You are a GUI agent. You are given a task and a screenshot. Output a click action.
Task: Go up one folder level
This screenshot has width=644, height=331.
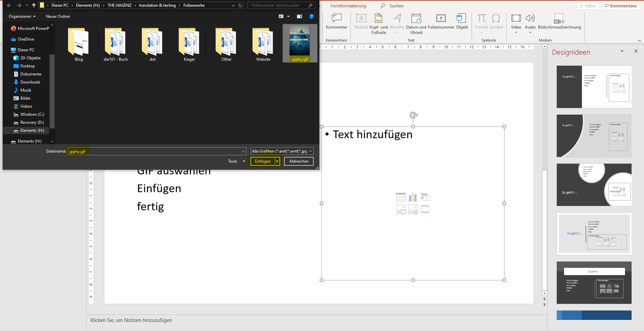tap(34, 5)
